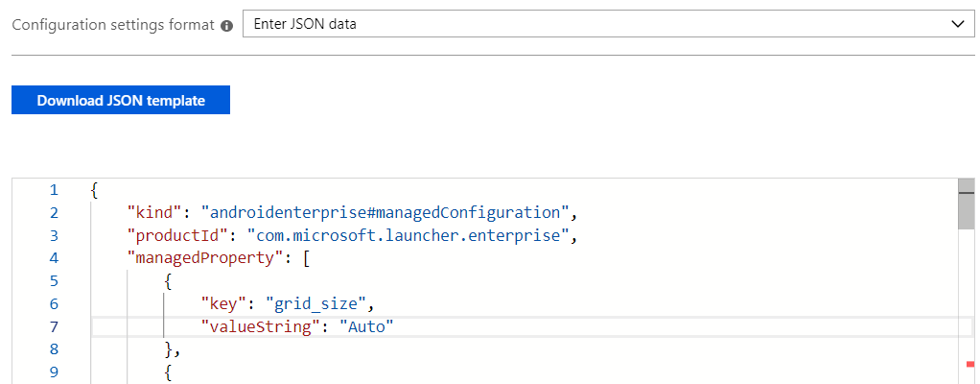
Task: Click the "grid_size" value on line 6
Action: [321, 304]
